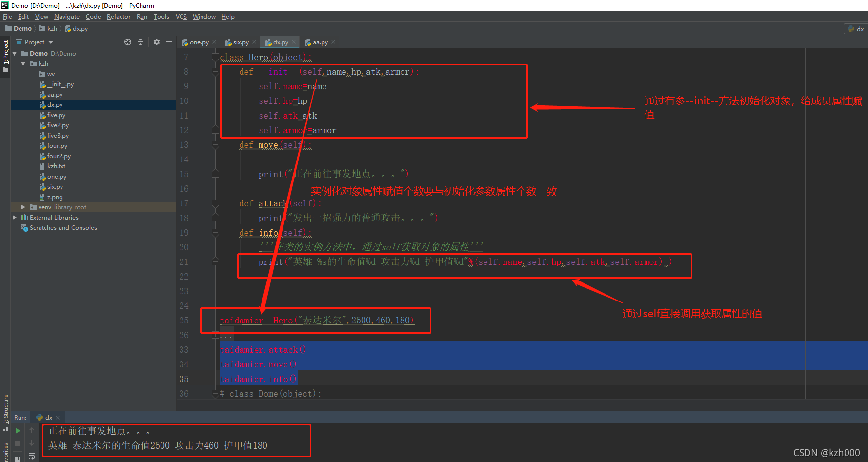Click the Hero instantiation line 25 code
Viewport: 868px width, 462px height.
coord(317,321)
